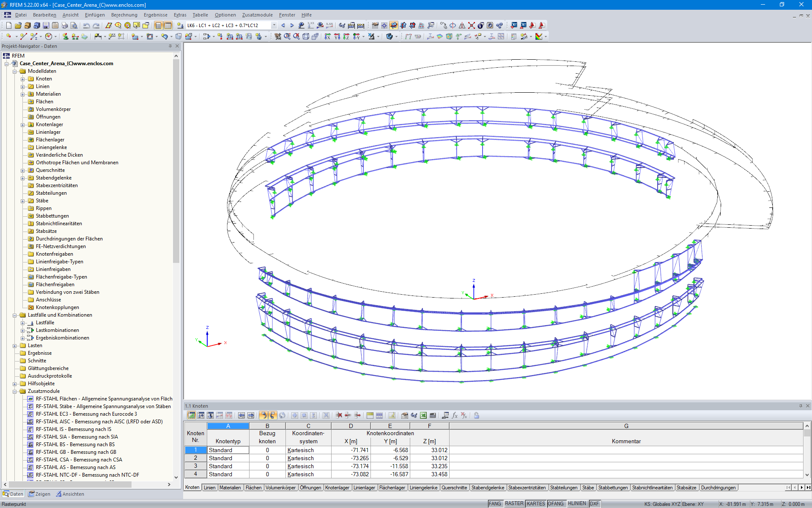
Task: Open the Zusatzmodule menu
Action: click(257, 15)
